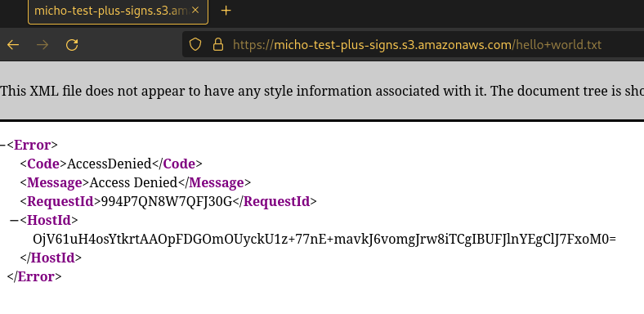Collapse the Error root element

tap(3, 145)
